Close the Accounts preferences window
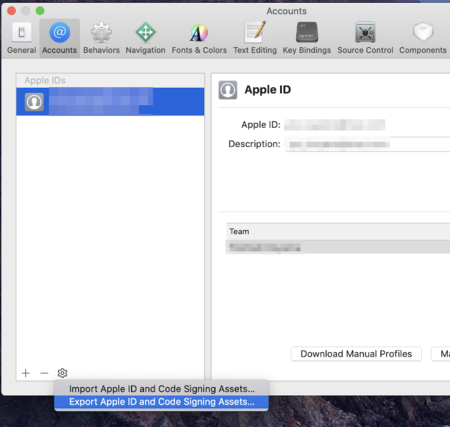Screen dimensions: 450x427 click(12, 11)
